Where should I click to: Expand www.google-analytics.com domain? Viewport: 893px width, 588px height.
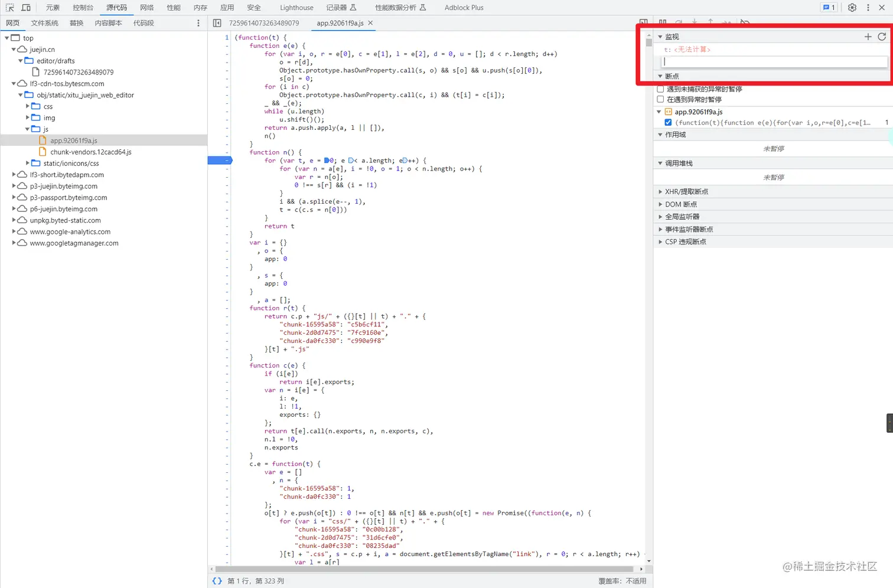[x=14, y=231]
